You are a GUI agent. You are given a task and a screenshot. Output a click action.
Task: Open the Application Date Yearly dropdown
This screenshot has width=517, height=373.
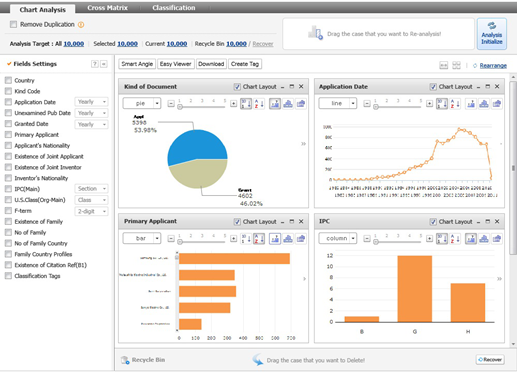[91, 102]
